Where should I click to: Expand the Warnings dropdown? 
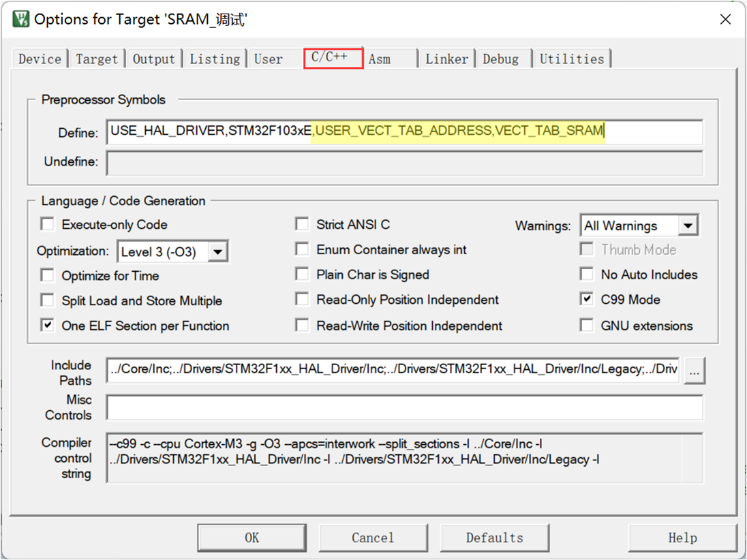click(688, 225)
